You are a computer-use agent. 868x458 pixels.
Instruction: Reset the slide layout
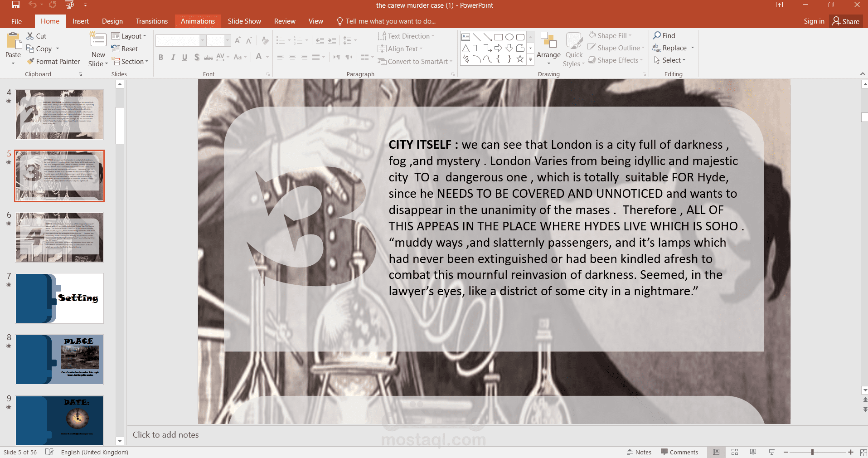tap(125, 49)
